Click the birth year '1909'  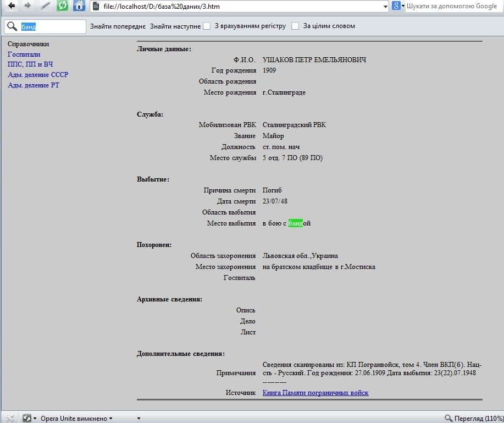tap(269, 70)
